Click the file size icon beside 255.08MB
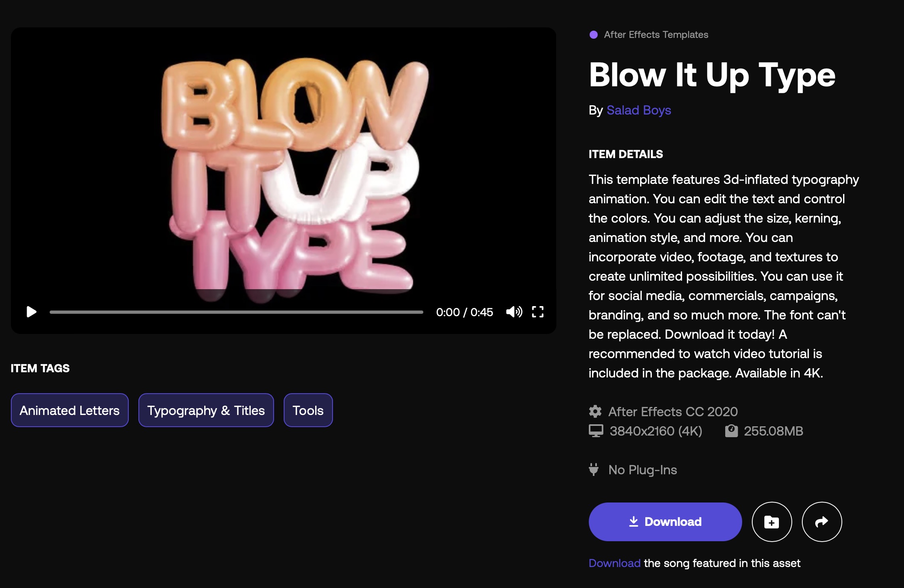This screenshot has width=904, height=588. click(x=731, y=431)
